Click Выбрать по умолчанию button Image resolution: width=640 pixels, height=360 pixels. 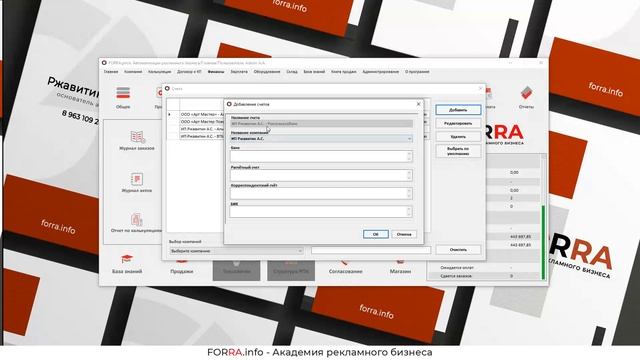point(458,151)
